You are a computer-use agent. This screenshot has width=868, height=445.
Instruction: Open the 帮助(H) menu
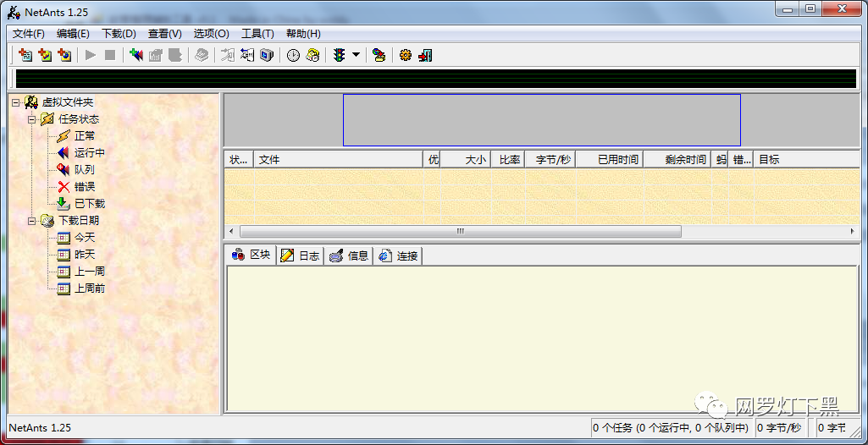coord(303,34)
